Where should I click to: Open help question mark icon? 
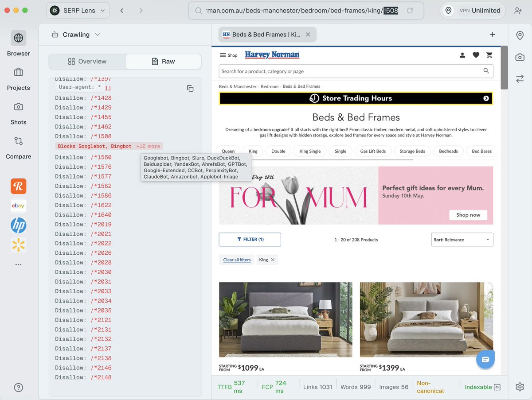18,388
